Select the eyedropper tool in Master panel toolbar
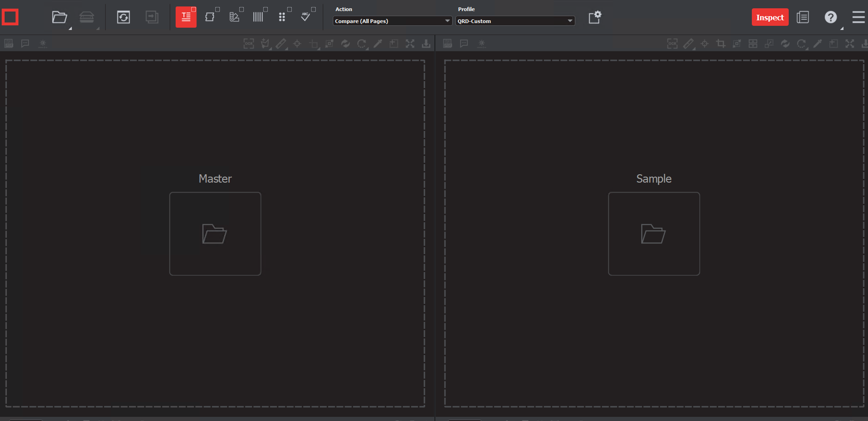Screen dimensions: 868x421 point(378,44)
